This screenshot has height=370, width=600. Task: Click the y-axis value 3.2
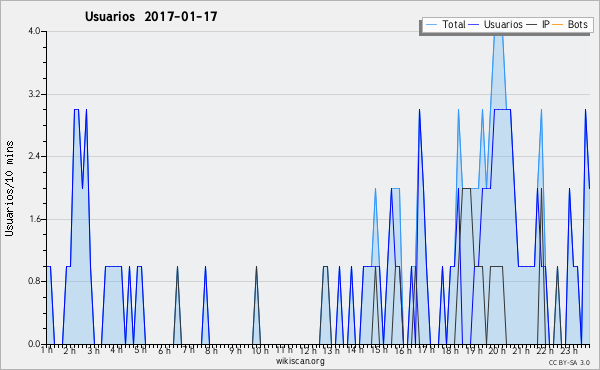(34, 94)
